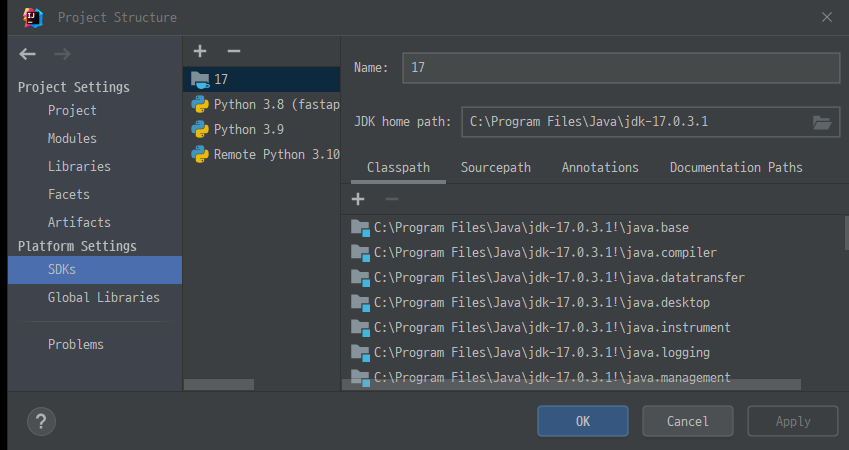Click the Remote Python 3.10 icon
The height and width of the screenshot is (450, 849).
click(x=200, y=154)
